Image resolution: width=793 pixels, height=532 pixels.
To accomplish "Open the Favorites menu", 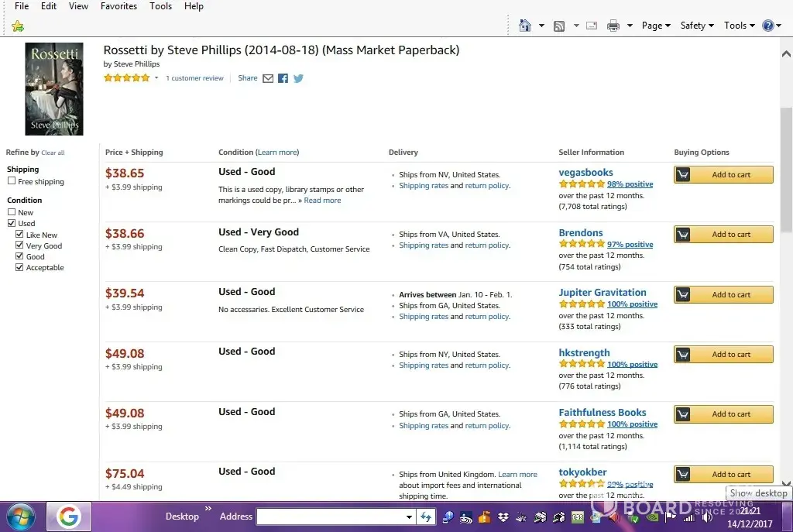I will click(118, 6).
